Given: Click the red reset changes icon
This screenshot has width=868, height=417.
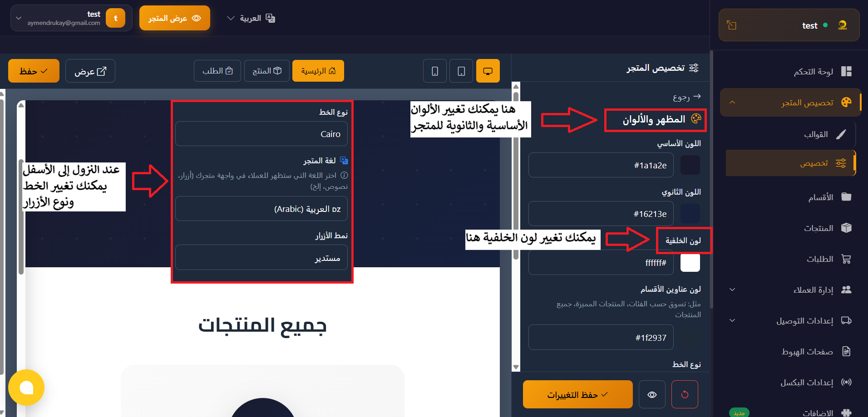Looking at the screenshot, I should point(685,394).
